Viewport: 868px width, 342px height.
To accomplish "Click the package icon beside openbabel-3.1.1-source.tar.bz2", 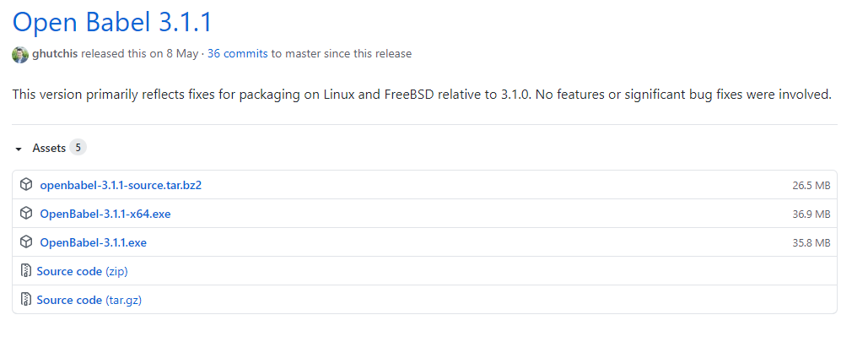I will point(26,185).
